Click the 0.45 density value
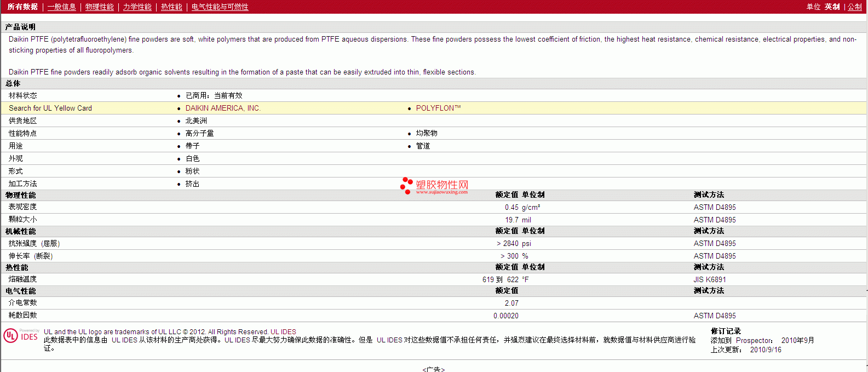The width and height of the screenshot is (868, 372). [511, 207]
